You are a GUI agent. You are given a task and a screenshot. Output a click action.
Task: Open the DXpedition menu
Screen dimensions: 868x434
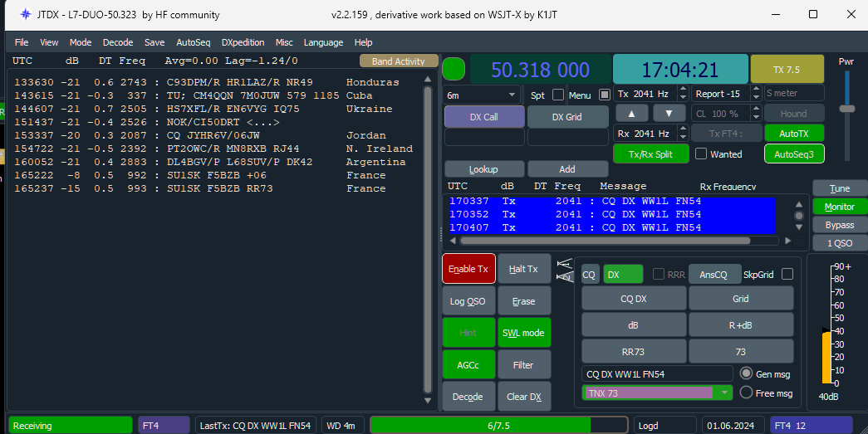click(x=243, y=42)
